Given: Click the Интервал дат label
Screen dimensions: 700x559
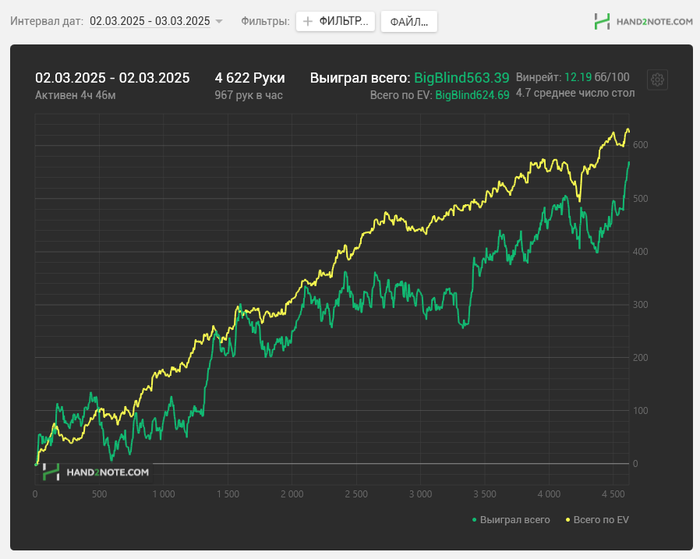Looking at the screenshot, I should [47, 21].
